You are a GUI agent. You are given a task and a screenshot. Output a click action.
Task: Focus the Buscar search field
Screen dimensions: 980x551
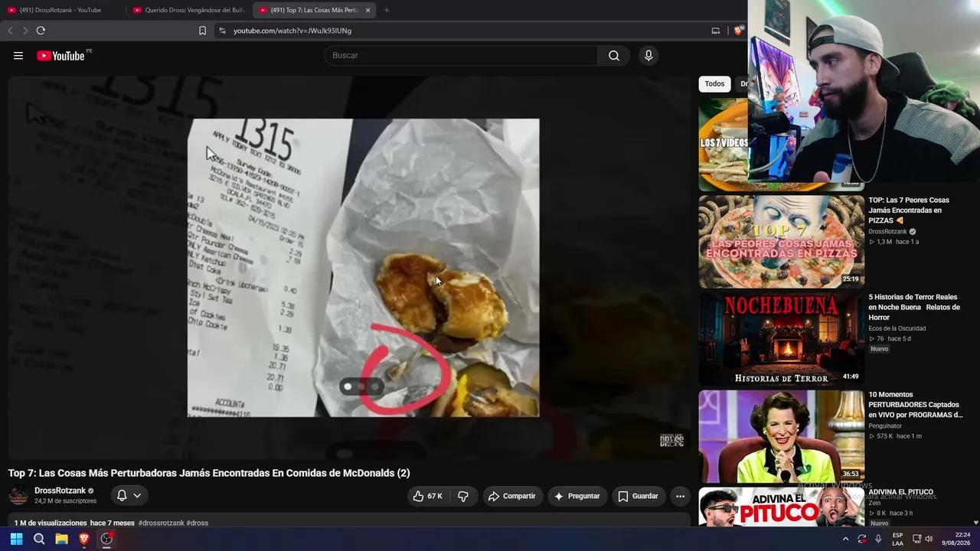tap(461, 55)
